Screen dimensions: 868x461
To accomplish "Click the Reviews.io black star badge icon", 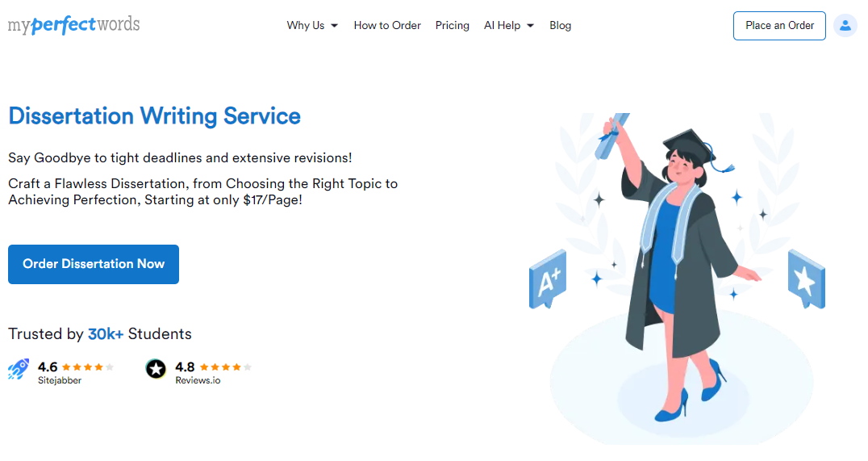I will click(156, 369).
